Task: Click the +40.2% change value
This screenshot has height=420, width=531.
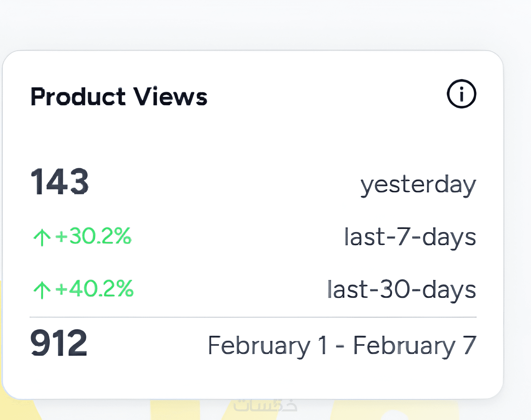Action: [x=95, y=289]
